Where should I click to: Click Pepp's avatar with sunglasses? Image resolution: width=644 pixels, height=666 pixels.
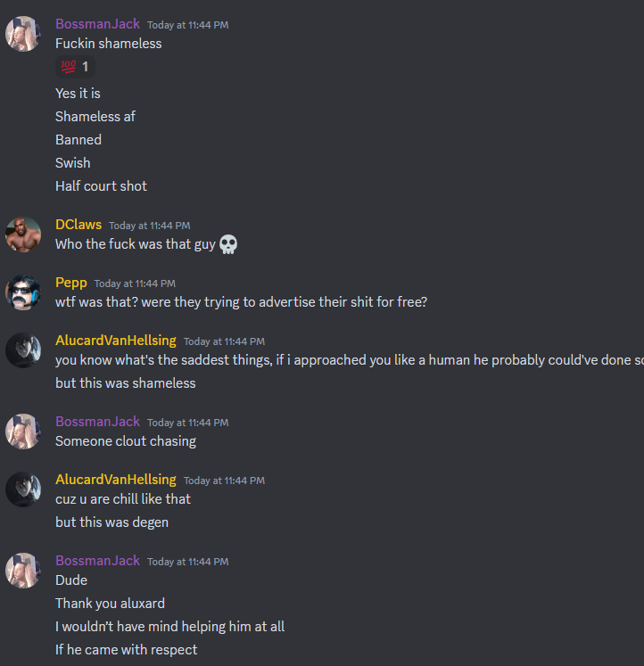pyautogui.click(x=23, y=292)
